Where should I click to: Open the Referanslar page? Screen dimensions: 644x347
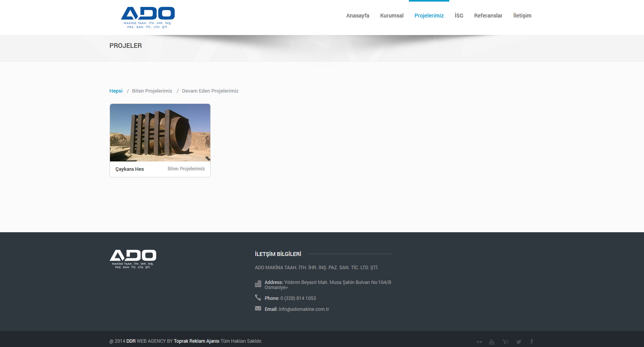[488, 16]
